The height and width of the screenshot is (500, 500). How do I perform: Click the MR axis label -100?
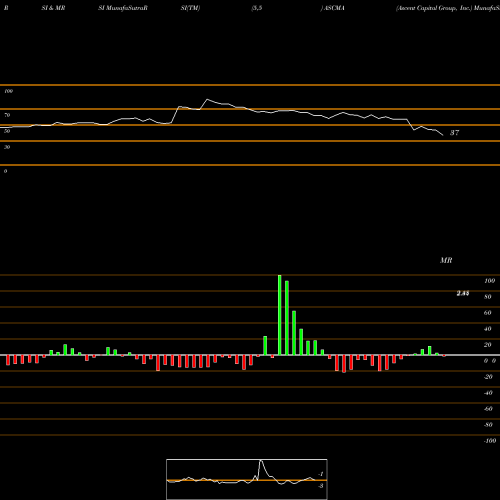coord(490,441)
